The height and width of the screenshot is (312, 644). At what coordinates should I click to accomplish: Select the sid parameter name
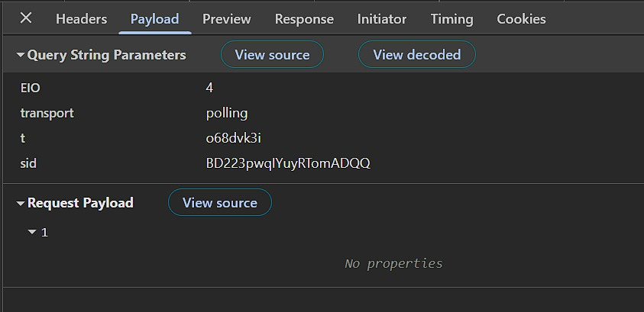(x=28, y=163)
